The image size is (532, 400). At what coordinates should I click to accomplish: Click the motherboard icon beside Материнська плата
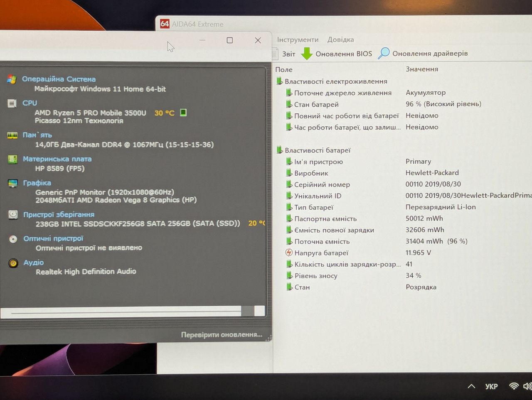pyautogui.click(x=13, y=159)
